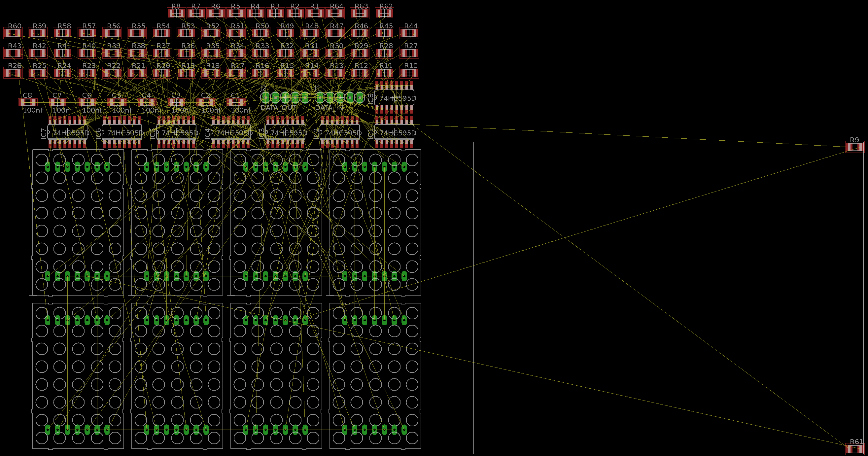Click the J1 DATA_IN header
Image resolution: width=868 pixels, height=456 pixels.
click(x=340, y=97)
